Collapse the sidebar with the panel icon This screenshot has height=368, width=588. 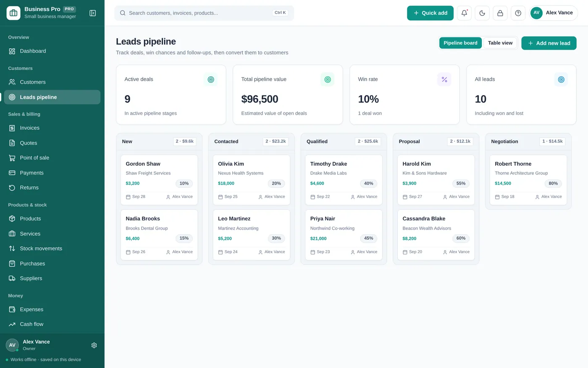click(93, 13)
